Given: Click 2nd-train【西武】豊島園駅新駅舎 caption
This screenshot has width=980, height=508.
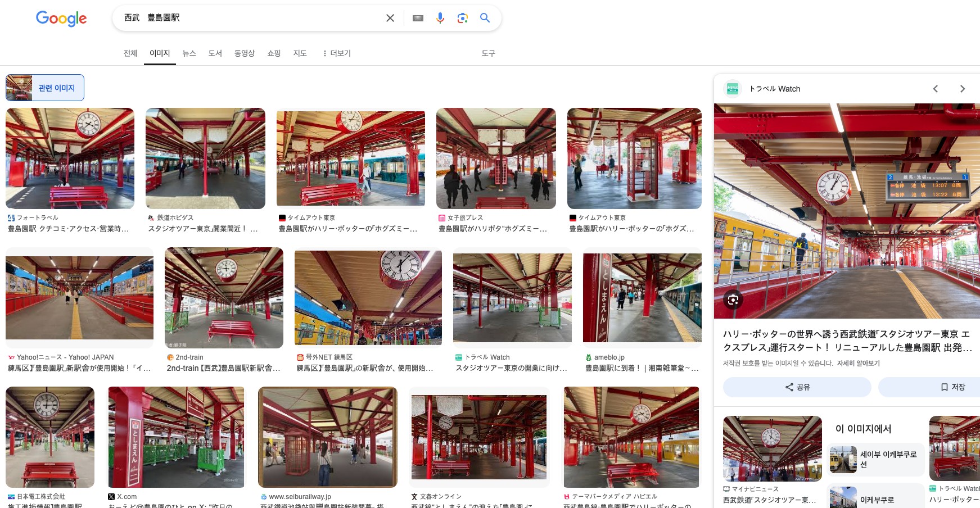Looking at the screenshot, I should 223,368.
